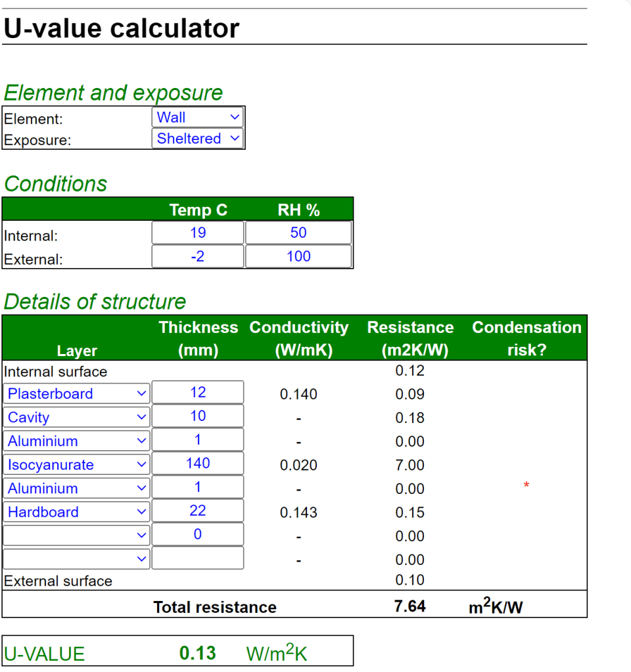Open Aluminium dropdown directly below Isocyanurate
Screen dimensions: 631x672
click(x=76, y=488)
